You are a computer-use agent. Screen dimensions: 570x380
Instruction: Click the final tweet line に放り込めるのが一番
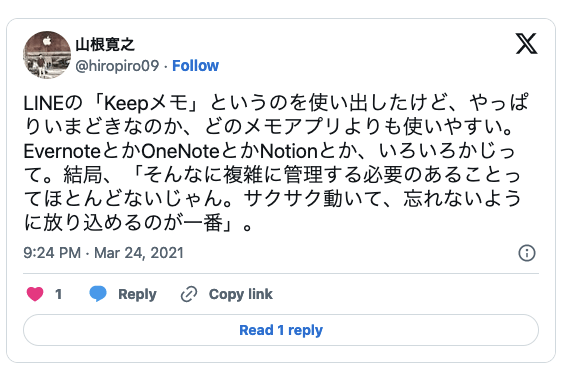(138, 223)
